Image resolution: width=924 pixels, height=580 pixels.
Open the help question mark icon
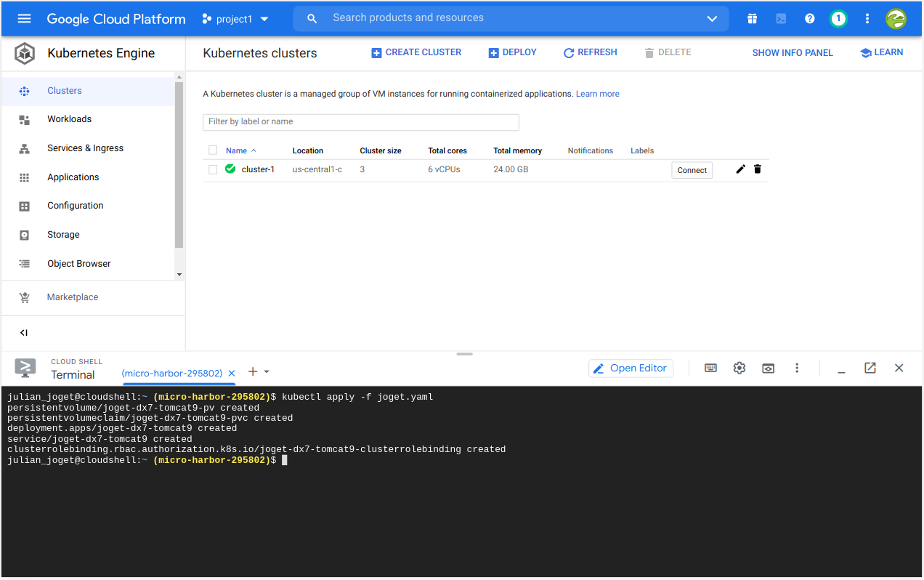point(809,19)
